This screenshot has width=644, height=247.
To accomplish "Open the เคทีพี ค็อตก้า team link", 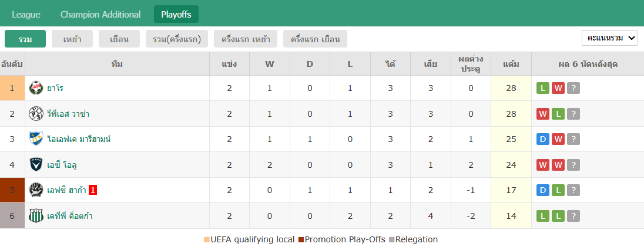I will point(70,216).
